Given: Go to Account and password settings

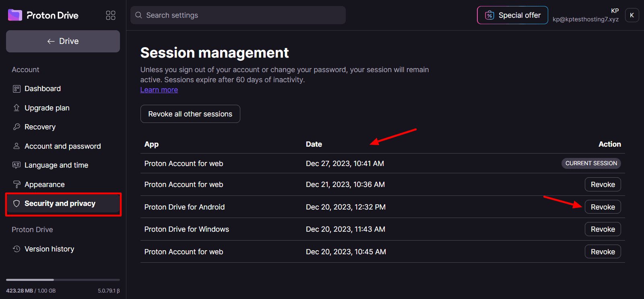Looking at the screenshot, I should click(x=62, y=146).
